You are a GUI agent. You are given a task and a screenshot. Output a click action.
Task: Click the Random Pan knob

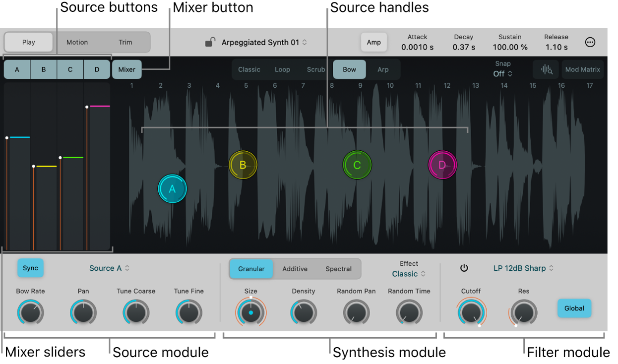356,313
